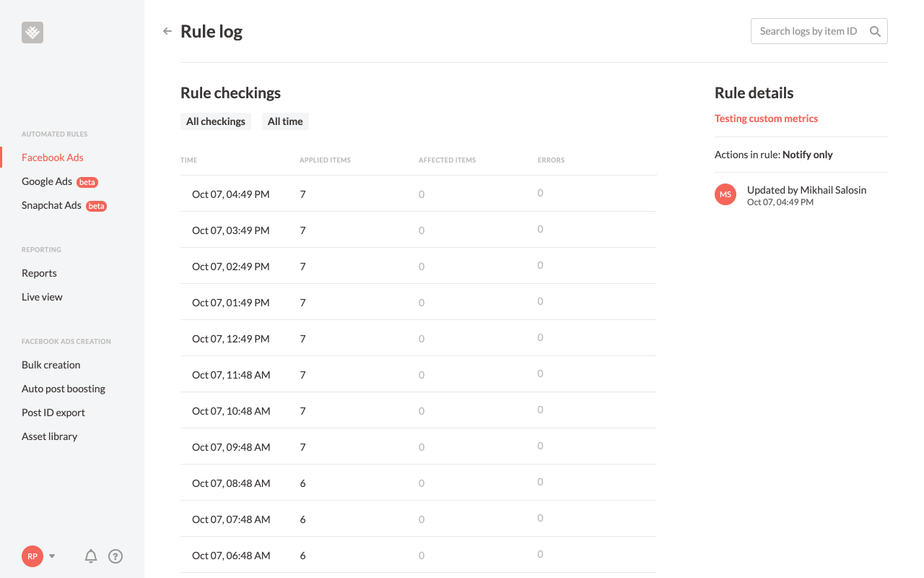Select the Oct 07, 12:49 PM log row

[419, 338]
